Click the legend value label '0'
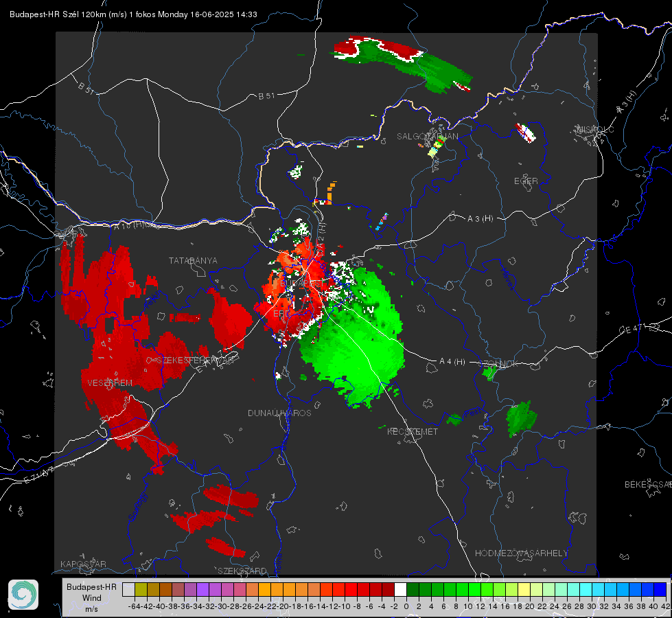This screenshot has width=672, height=618. (x=406, y=606)
